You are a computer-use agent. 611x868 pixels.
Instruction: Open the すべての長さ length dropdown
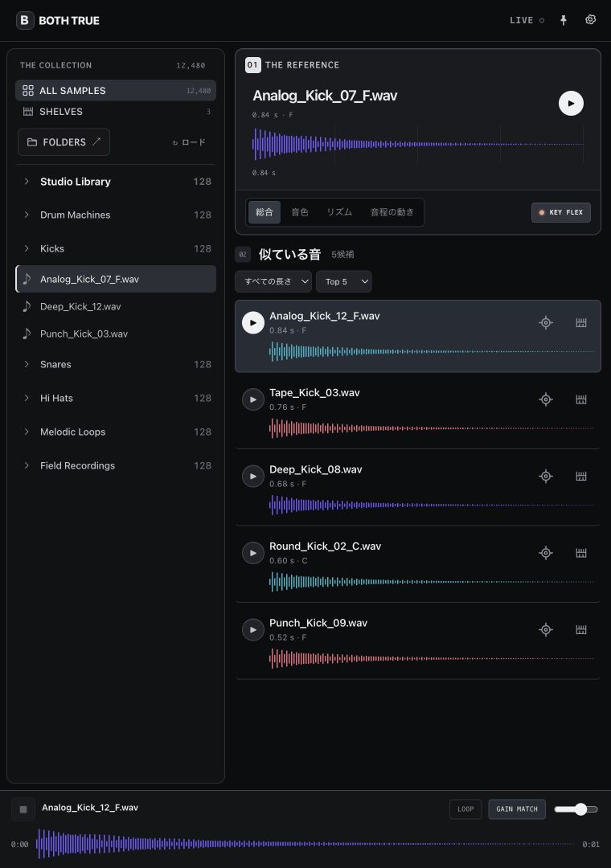[273, 281]
